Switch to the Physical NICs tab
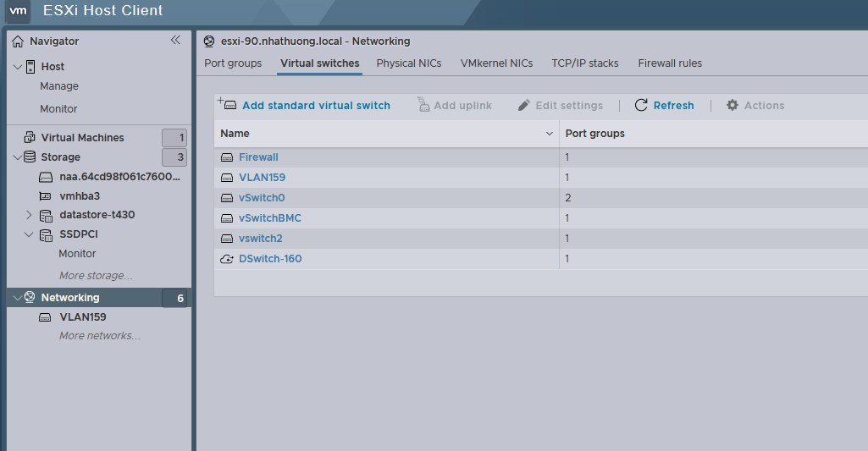This screenshot has height=451, width=868. (409, 63)
